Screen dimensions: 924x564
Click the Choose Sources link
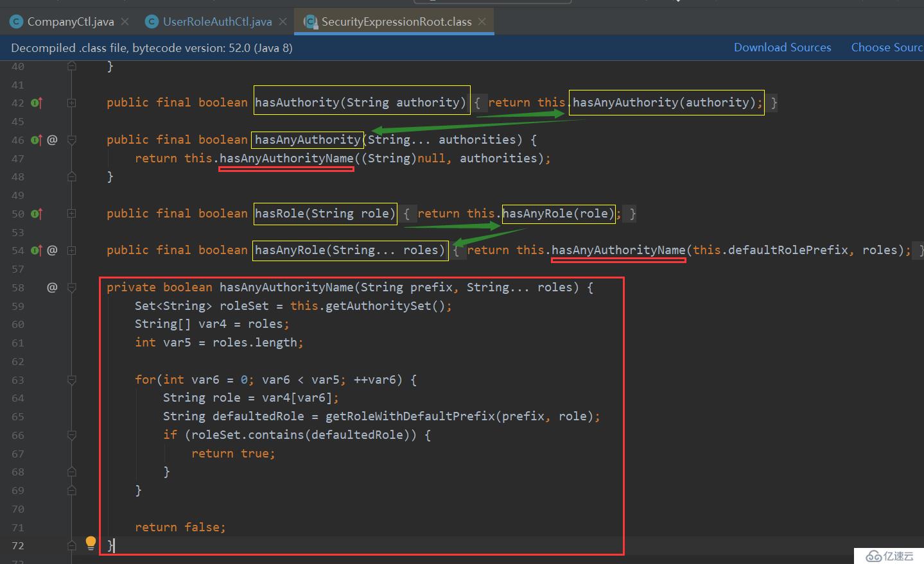point(887,47)
